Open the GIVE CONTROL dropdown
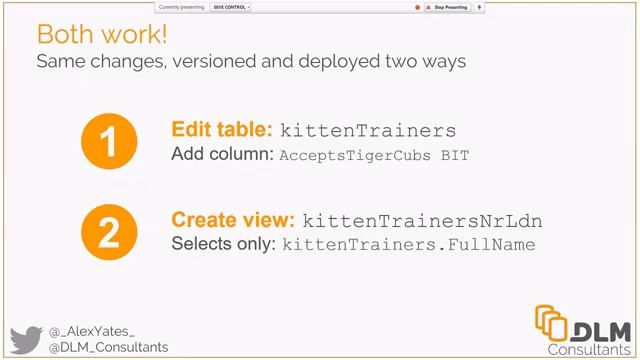 [231, 7]
